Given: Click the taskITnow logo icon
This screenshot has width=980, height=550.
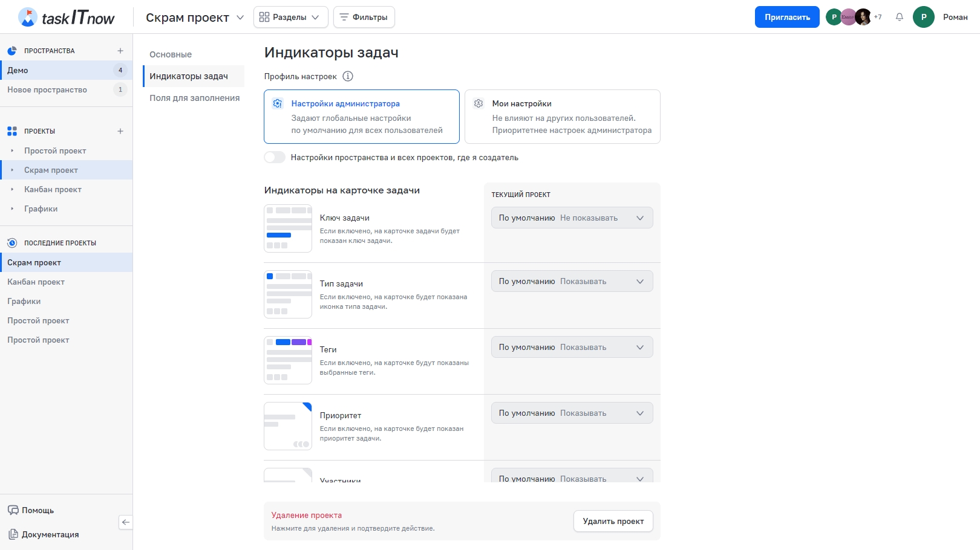Looking at the screenshot, I should click(x=27, y=17).
